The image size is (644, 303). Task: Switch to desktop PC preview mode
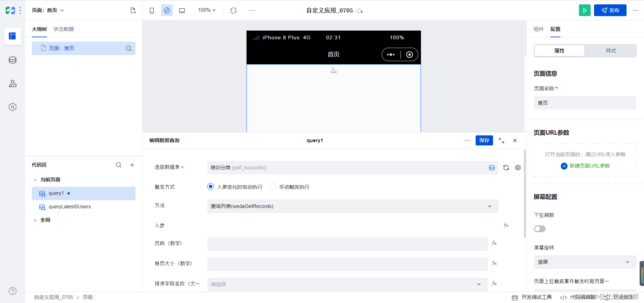[182, 10]
